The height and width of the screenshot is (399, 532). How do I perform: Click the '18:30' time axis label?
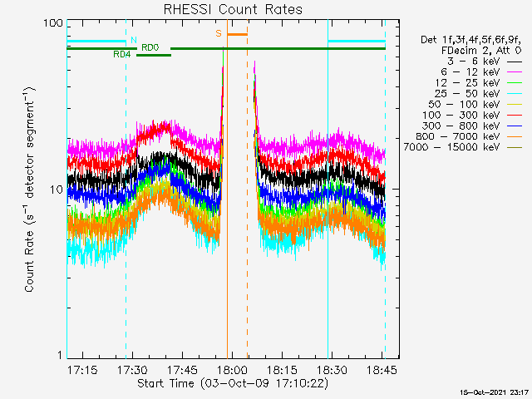332,370
